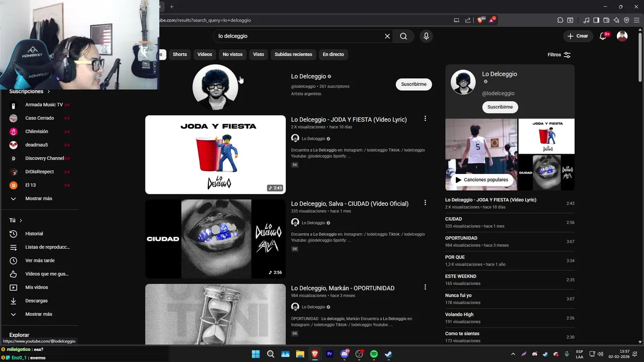Open options menu for JODA Y FIESTA video
This screenshot has width=644, height=362.
pyautogui.click(x=425, y=119)
